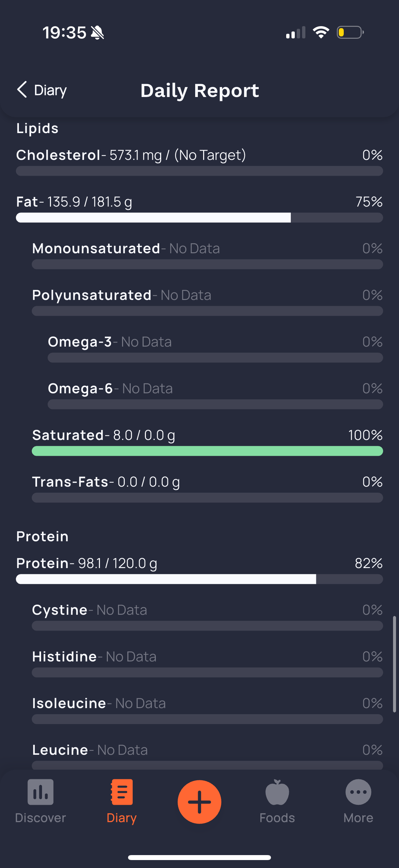This screenshot has width=399, height=868.
Task: Click the Fat 135.9 / 181.5 g label
Action: pyautogui.click(x=74, y=202)
